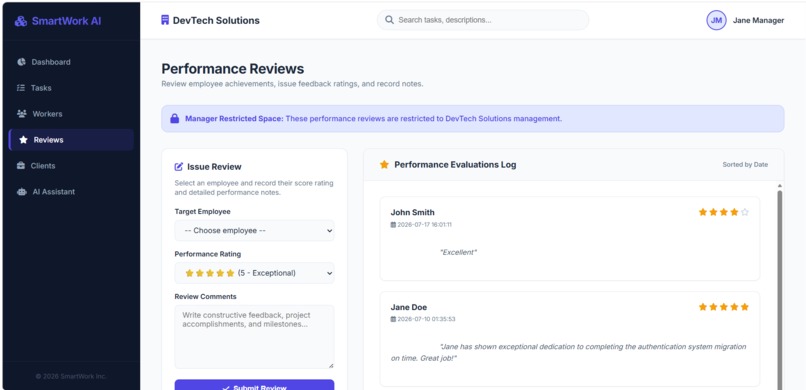Click the Target Employee label
Viewport: 806px width, 390px height.
(x=203, y=211)
